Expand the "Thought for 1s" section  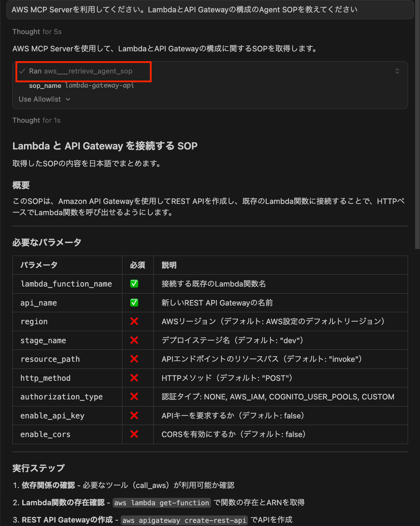pyautogui.click(x=37, y=120)
